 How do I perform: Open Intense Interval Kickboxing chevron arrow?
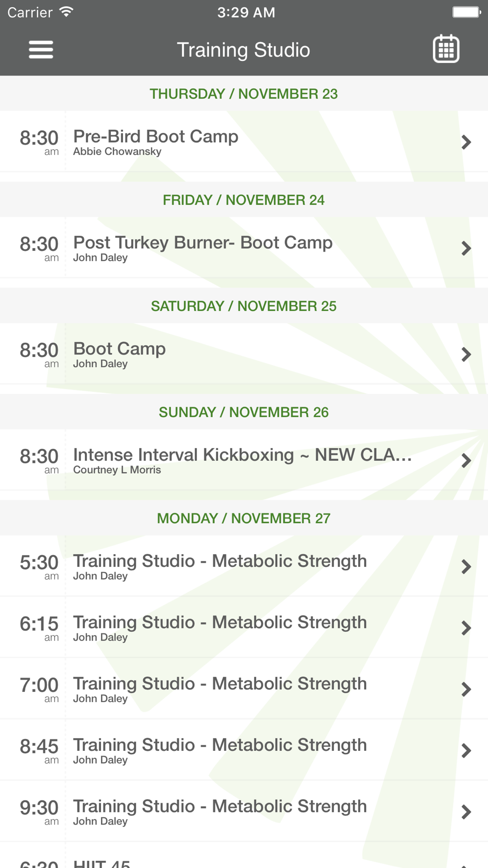pyautogui.click(x=467, y=460)
